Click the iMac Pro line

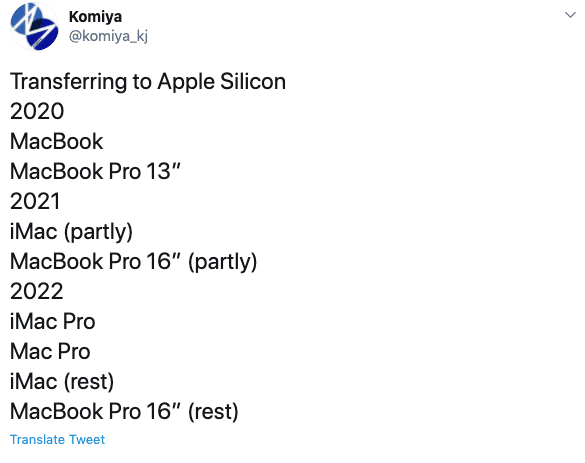coord(53,322)
